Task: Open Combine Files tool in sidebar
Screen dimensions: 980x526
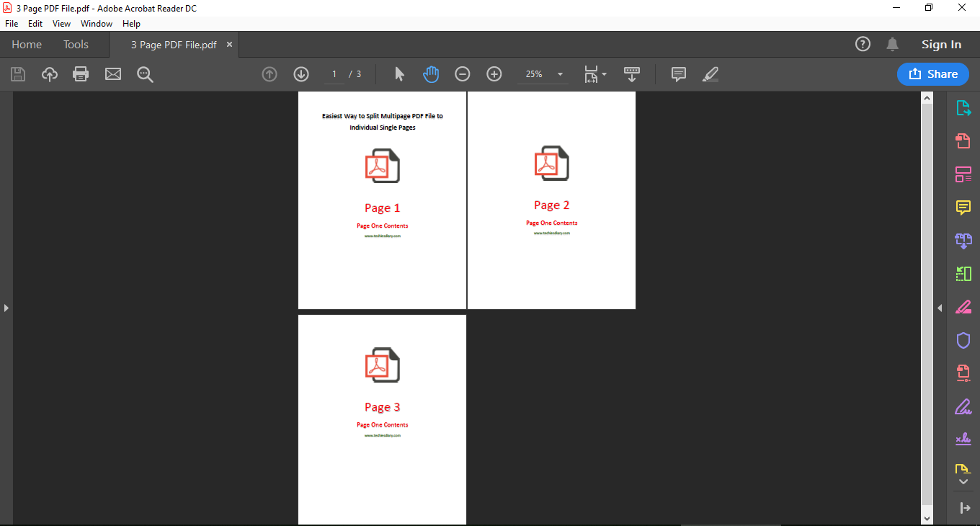Action: pos(963,241)
